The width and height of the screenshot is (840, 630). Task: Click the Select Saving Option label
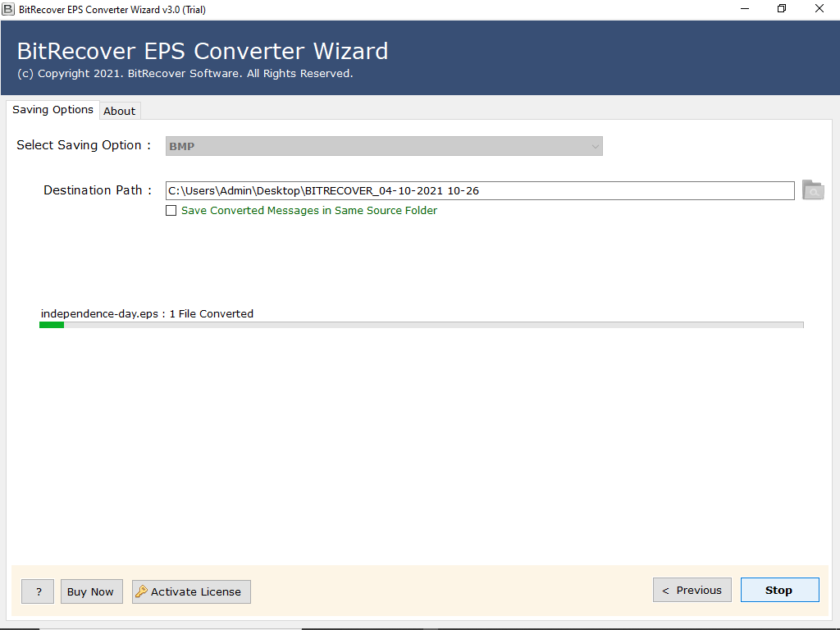84,145
